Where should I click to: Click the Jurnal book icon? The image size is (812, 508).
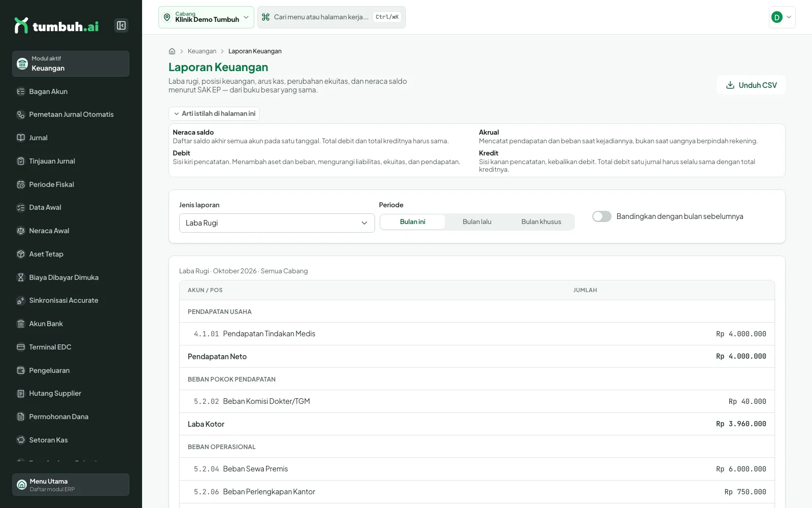[x=21, y=138]
